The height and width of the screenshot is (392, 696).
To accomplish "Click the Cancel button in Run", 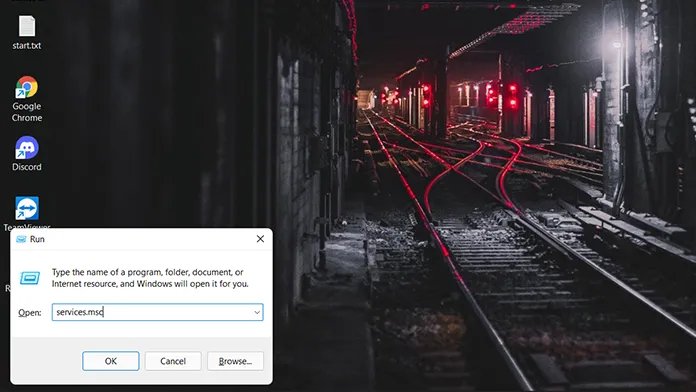I will [x=173, y=361].
